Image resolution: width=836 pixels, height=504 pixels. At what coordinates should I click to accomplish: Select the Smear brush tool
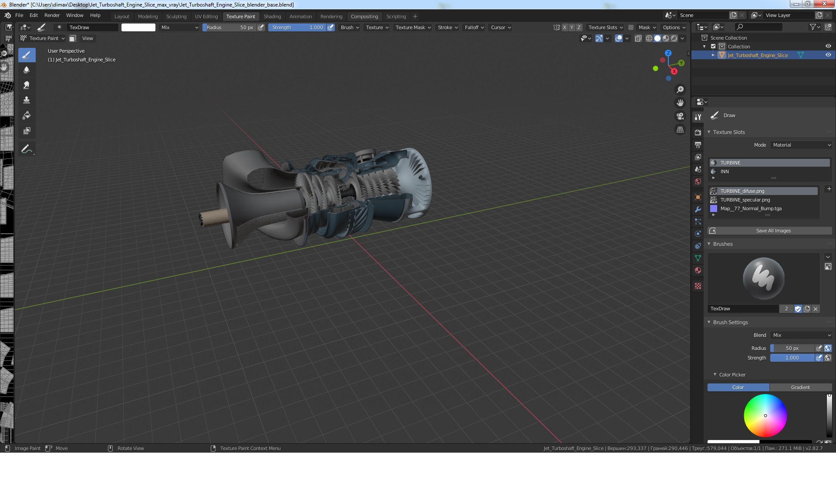27,85
